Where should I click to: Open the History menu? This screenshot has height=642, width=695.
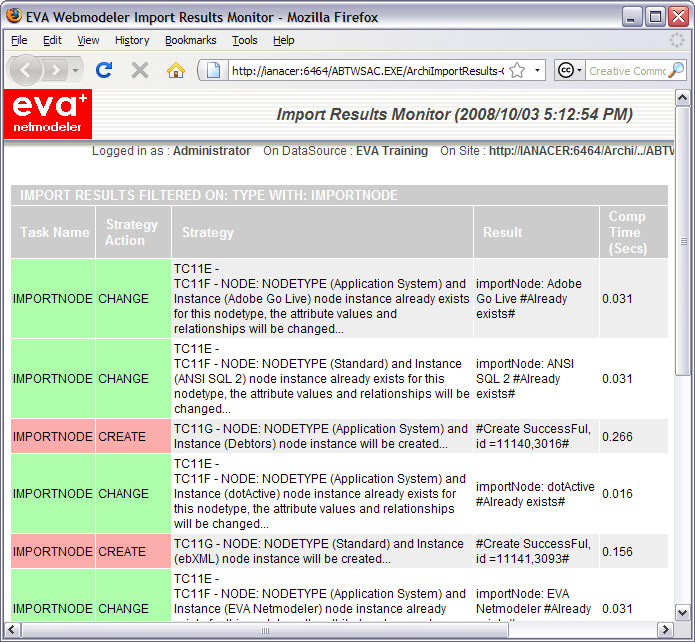point(132,40)
